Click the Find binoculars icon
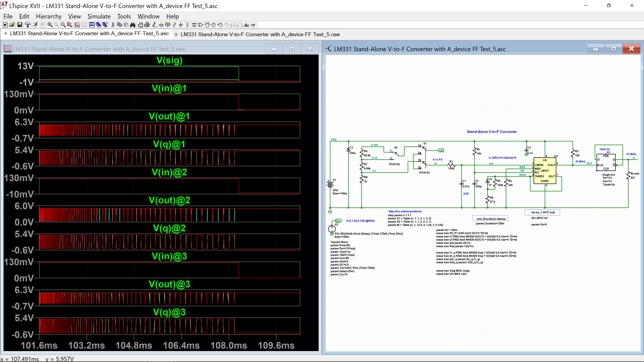Image resolution: width=644 pixels, height=362 pixels. (x=133, y=25)
